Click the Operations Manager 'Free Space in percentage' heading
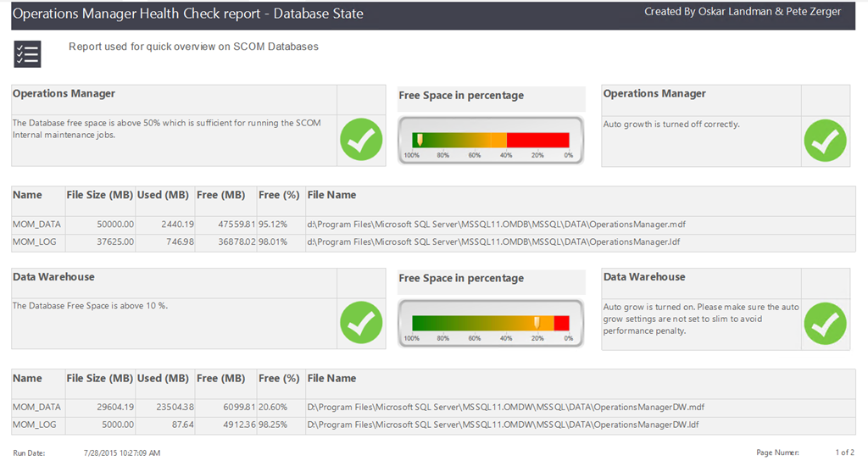This screenshot has width=868, height=472. 461,95
